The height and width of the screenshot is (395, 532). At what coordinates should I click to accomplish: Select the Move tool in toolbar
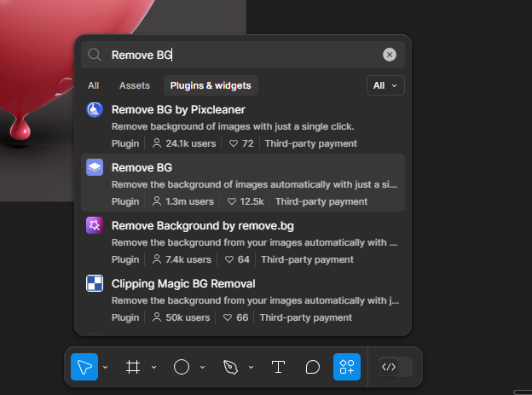84,367
